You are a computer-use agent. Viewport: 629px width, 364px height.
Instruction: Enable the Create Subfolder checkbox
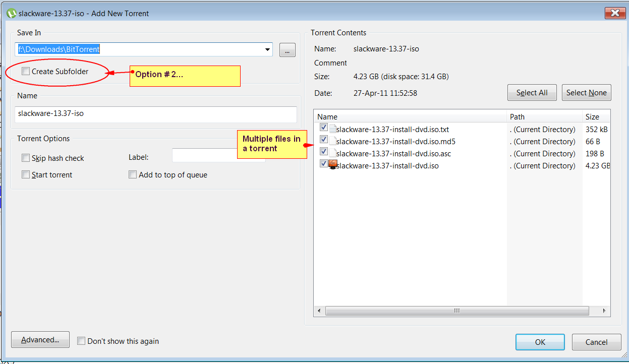click(x=26, y=72)
